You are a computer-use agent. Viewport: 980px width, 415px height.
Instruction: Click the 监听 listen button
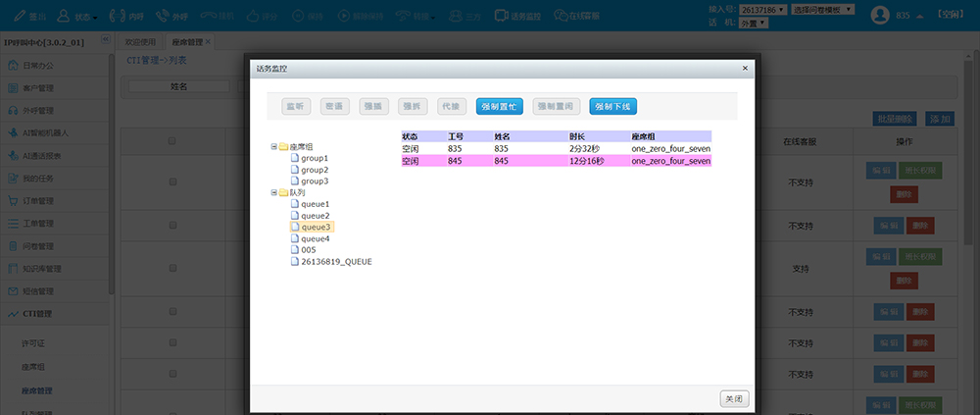coord(296,106)
